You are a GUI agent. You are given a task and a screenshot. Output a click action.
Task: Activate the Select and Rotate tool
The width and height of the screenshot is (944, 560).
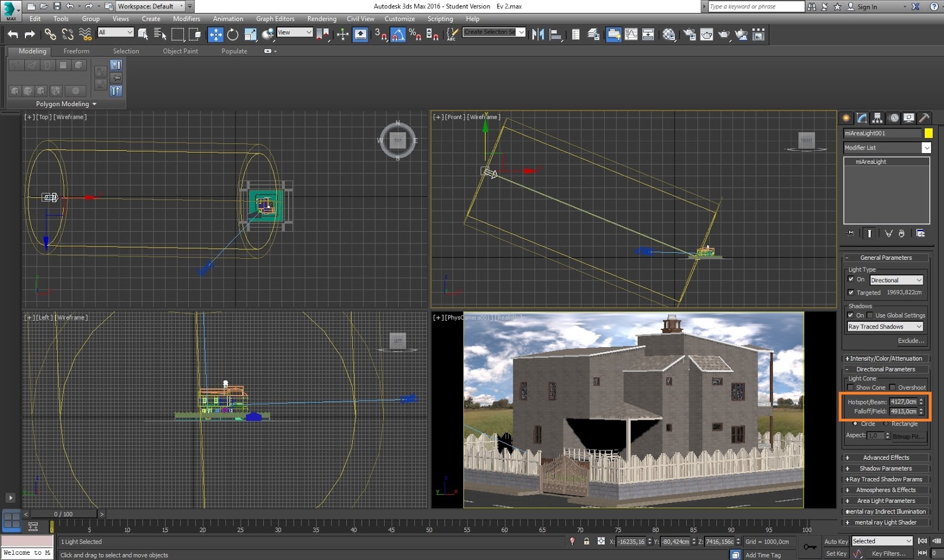pos(233,35)
